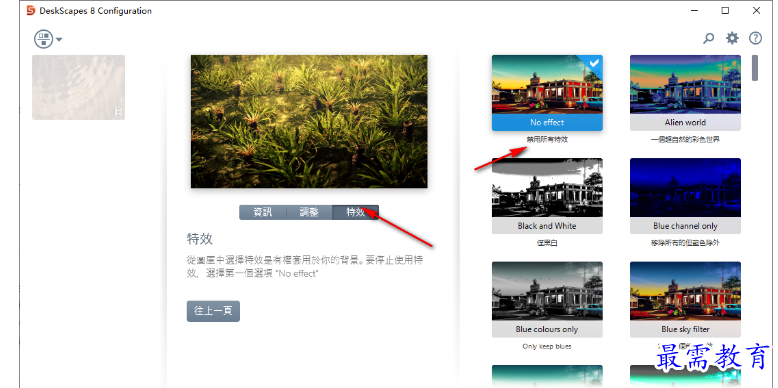Select the faded wallpaper thumbnail on the left
This screenshot has width=778, height=388.
click(78, 87)
